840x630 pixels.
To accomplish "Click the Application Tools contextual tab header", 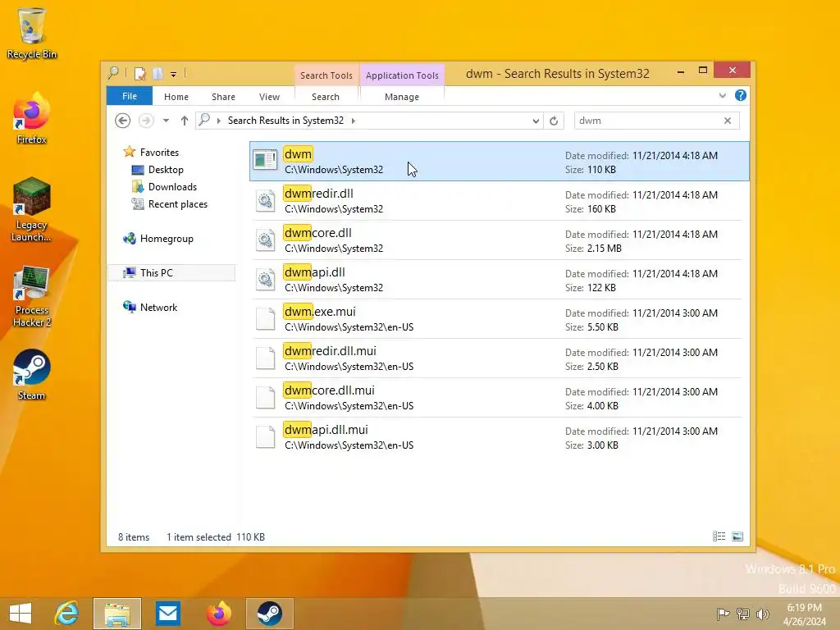I will coord(402,75).
